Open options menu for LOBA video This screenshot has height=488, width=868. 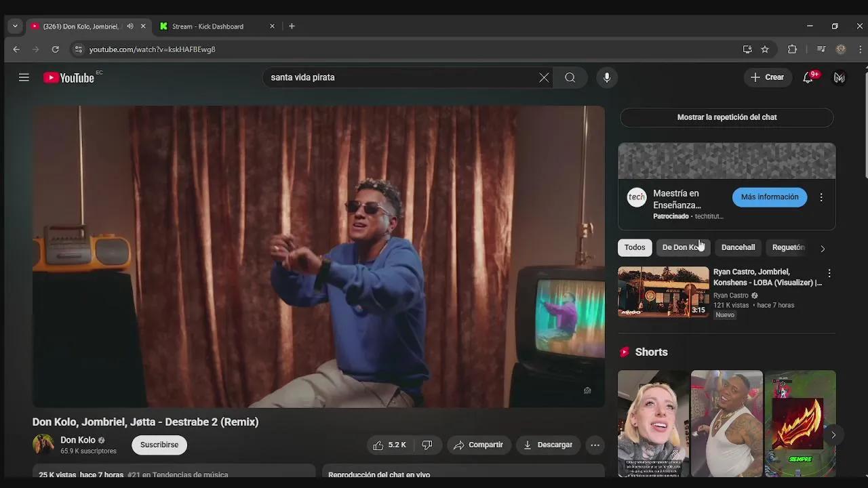tap(829, 274)
